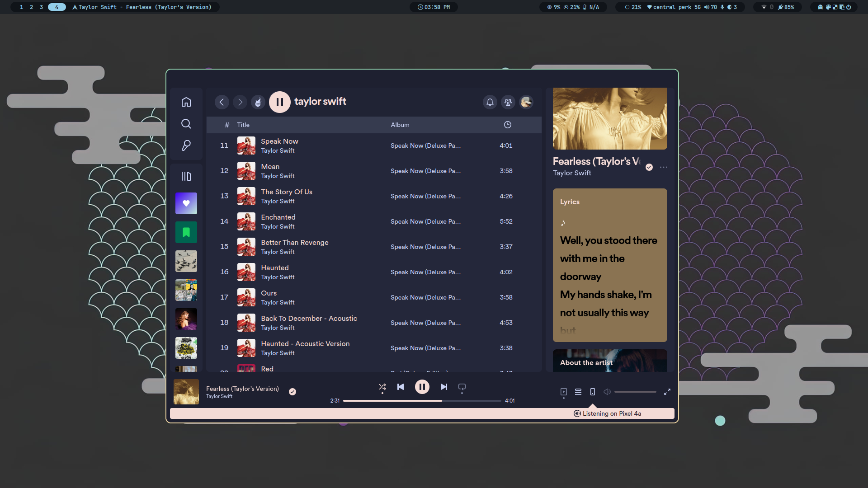Viewport: 868px width, 488px height.
Task: Open the lyrics microphone icon in the sidebar
Action: tap(186, 145)
